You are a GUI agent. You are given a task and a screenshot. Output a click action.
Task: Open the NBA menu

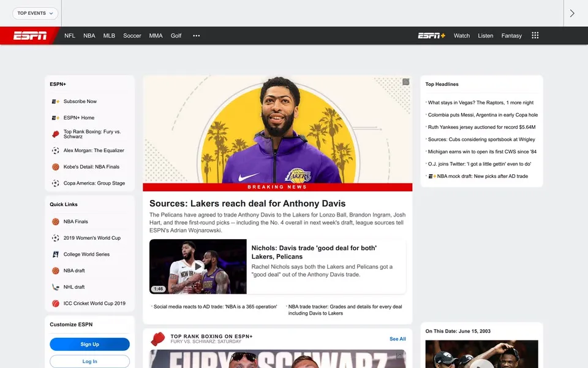[x=89, y=36]
